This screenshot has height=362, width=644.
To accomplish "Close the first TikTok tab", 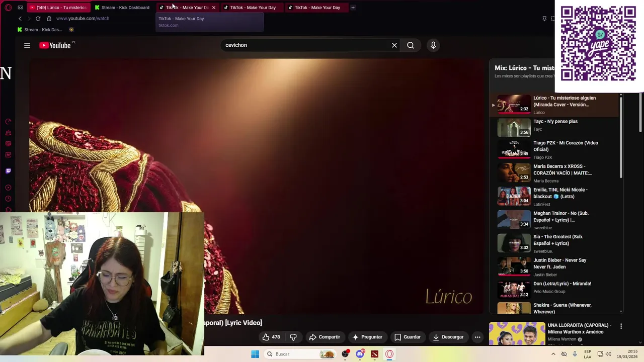I will pos(213,8).
